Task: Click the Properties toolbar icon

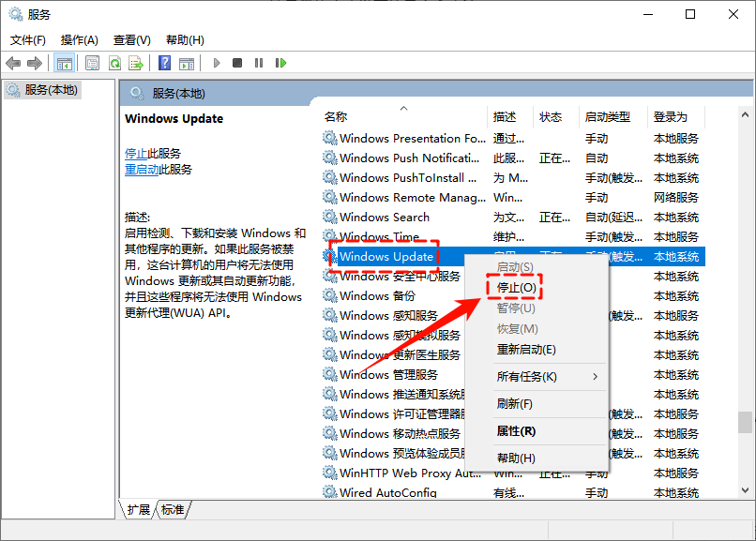Action: tap(94, 63)
